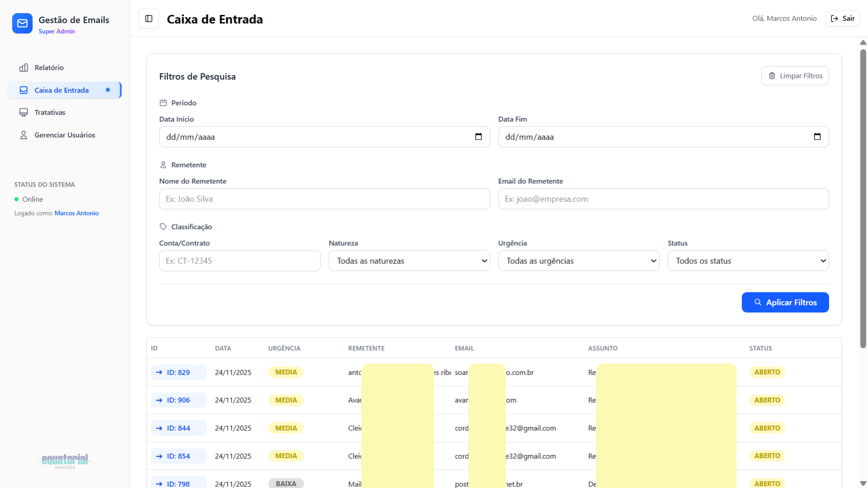Viewport: 868px width, 488px height.
Task: Click MEDIA urgency badge in row 829
Action: (286, 372)
